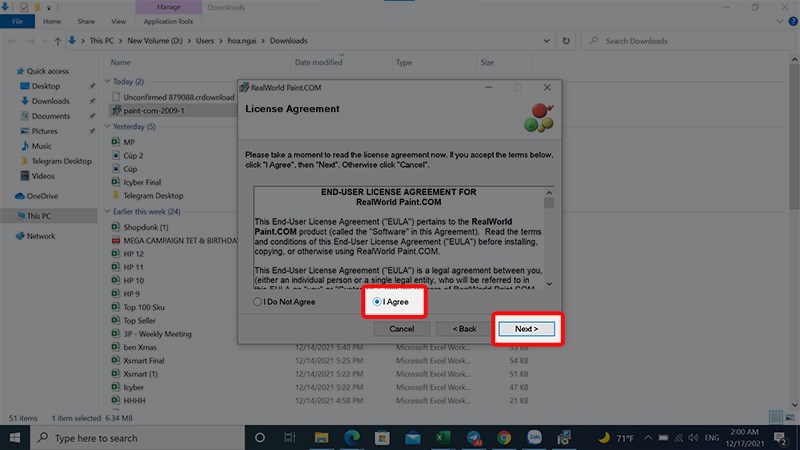The width and height of the screenshot is (800, 450).
Task: Collapse the Earlier this week group
Action: [x=108, y=212]
